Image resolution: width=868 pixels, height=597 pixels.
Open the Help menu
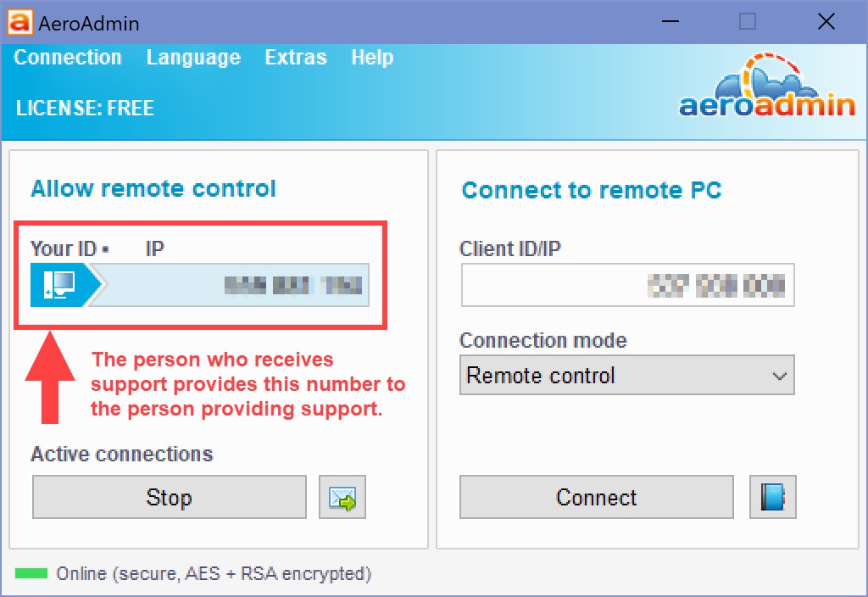coord(372,58)
